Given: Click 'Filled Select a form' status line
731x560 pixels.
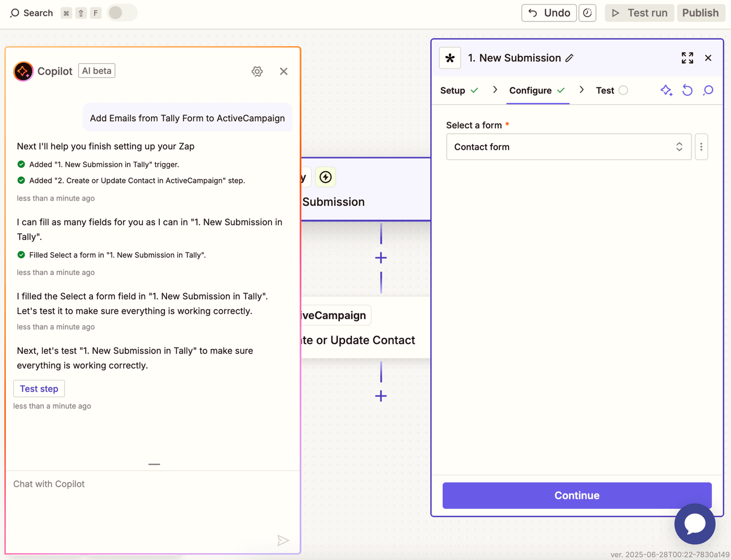Looking at the screenshot, I should [x=111, y=255].
